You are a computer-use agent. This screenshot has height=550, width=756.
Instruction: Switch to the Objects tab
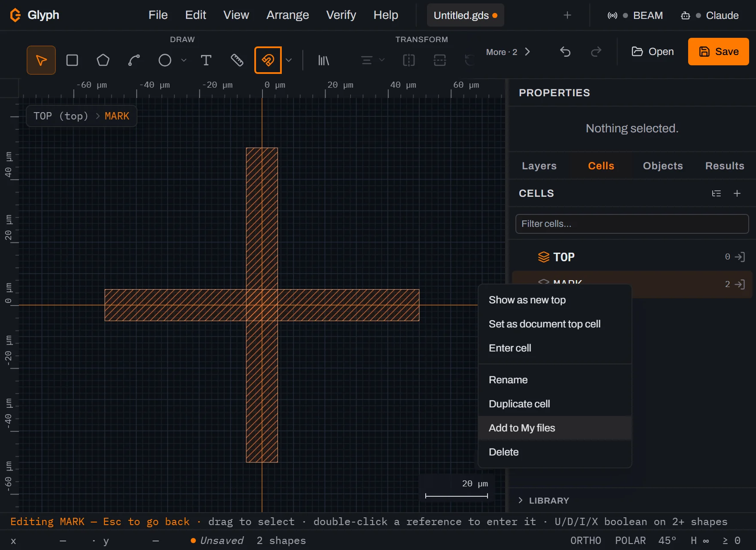point(663,166)
